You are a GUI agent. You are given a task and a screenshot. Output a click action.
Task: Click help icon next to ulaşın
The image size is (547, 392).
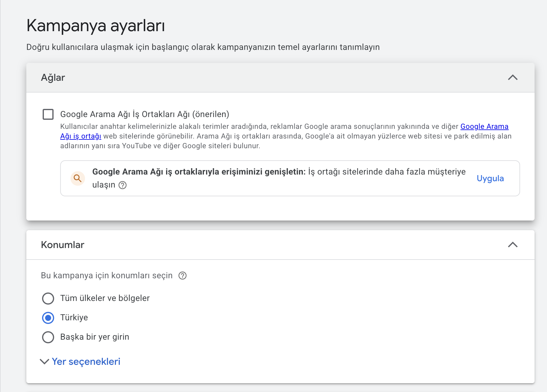[123, 185]
